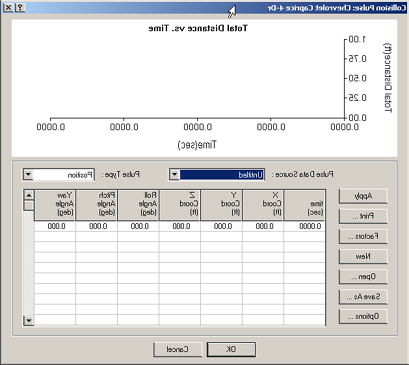The width and height of the screenshot is (409, 365).
Task: Close the Collision Pulse dialog window
Action: point(9,7)
